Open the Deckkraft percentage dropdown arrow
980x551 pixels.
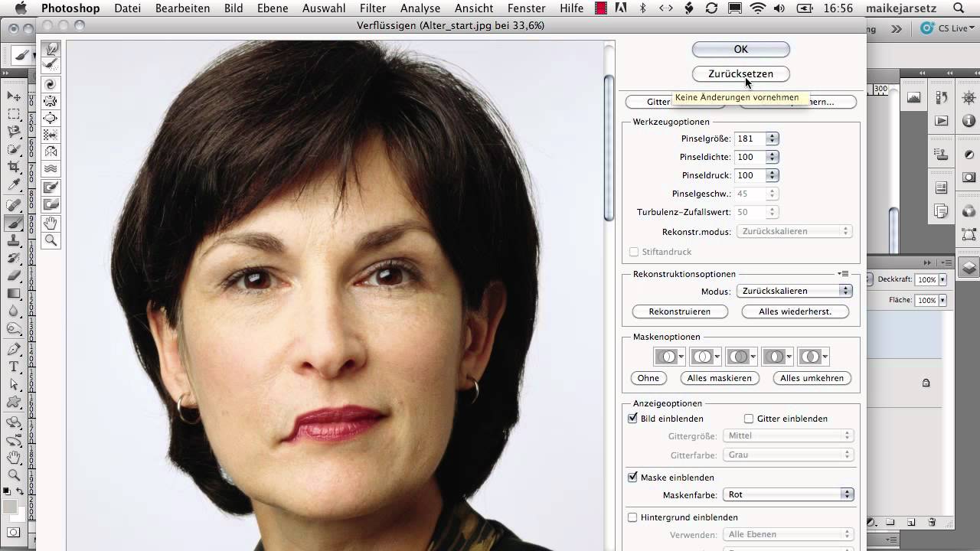(942, 280)
